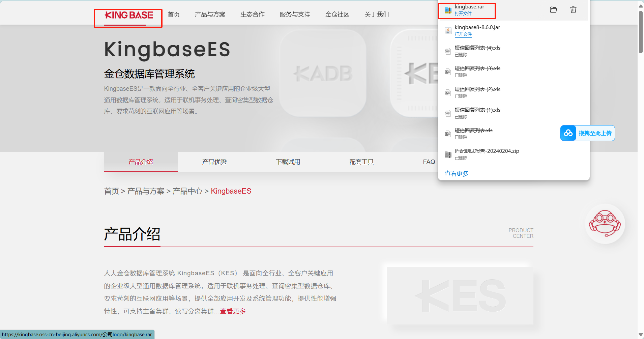Open the 生态合作 navigation menu
Screen dimensions: 644x339
[253, 15]
